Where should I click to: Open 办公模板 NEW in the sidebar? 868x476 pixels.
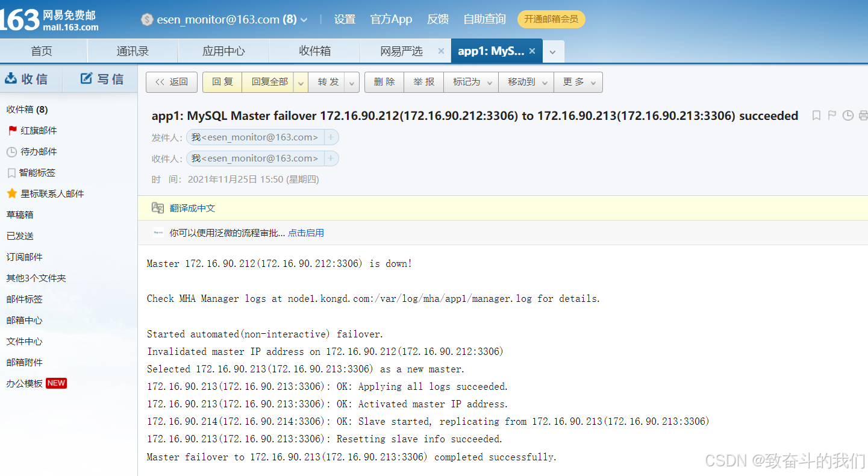point(36,384)
